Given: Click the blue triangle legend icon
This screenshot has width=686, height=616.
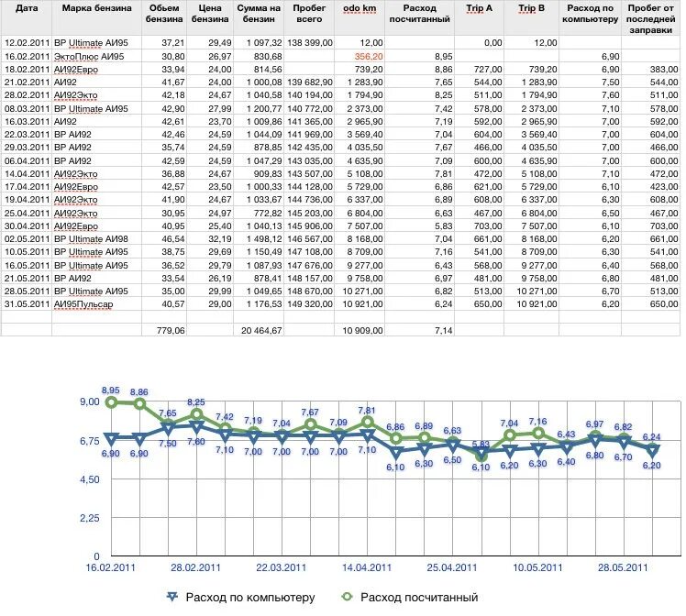Looking at the screenshot, I should tap(172, 597).
